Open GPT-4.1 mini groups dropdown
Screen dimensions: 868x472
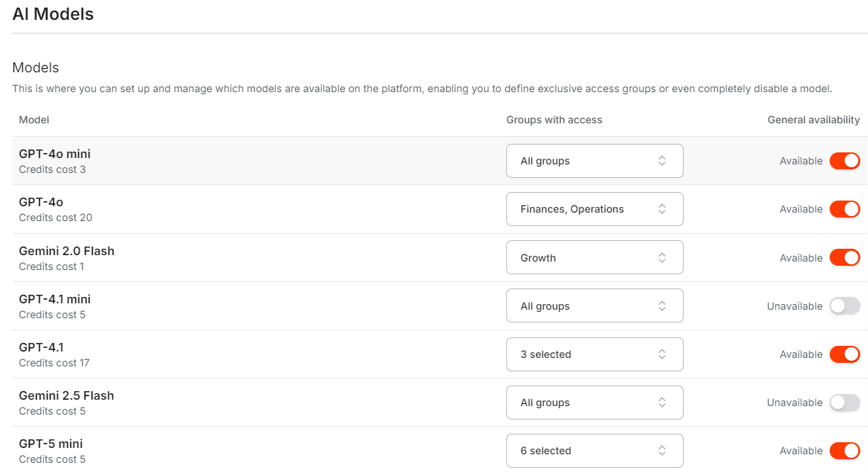click(x=594, y=306)
